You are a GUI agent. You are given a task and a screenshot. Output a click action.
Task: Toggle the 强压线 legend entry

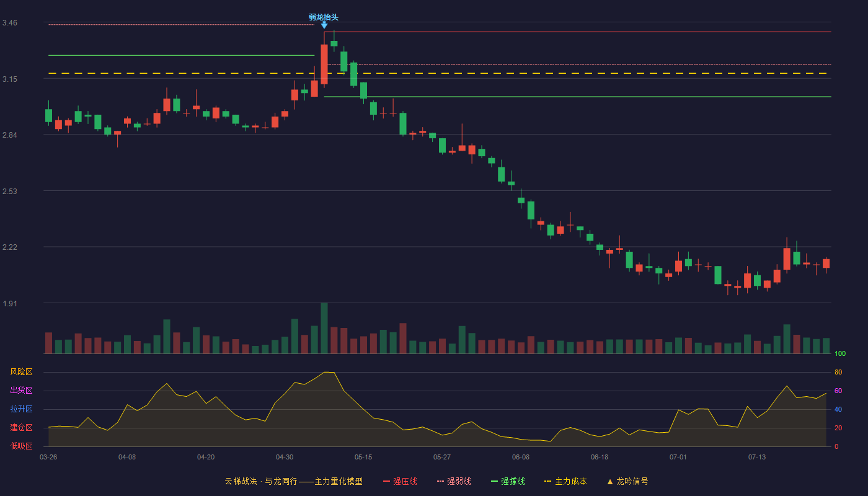[x=400, y=481]
